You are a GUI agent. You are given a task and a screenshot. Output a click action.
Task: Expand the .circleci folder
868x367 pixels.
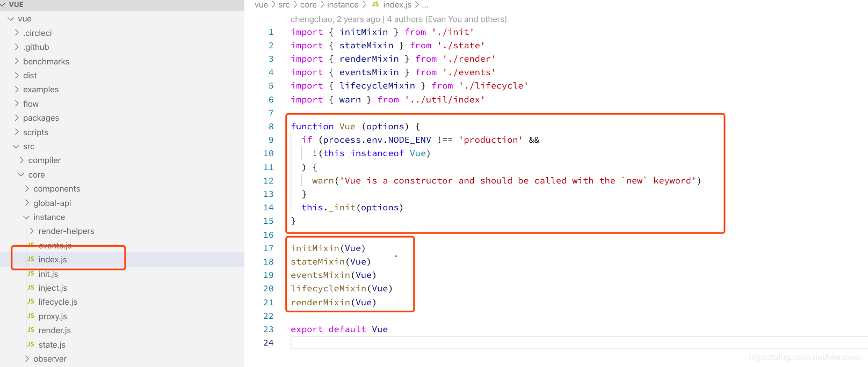[x=17, y=33]
